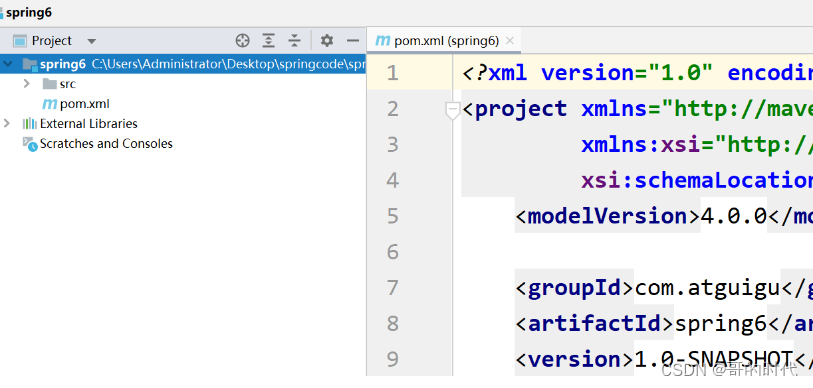Image resolution: width=813 pixels, height=388 pixels.
Task: Click the Maven icon beside pom.xml in tree
Action: tap(49, 104)
